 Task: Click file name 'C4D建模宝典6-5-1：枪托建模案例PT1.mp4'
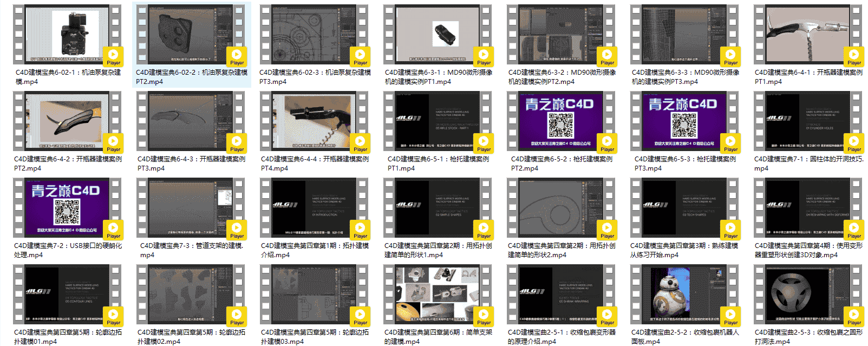tap(439, 164)
